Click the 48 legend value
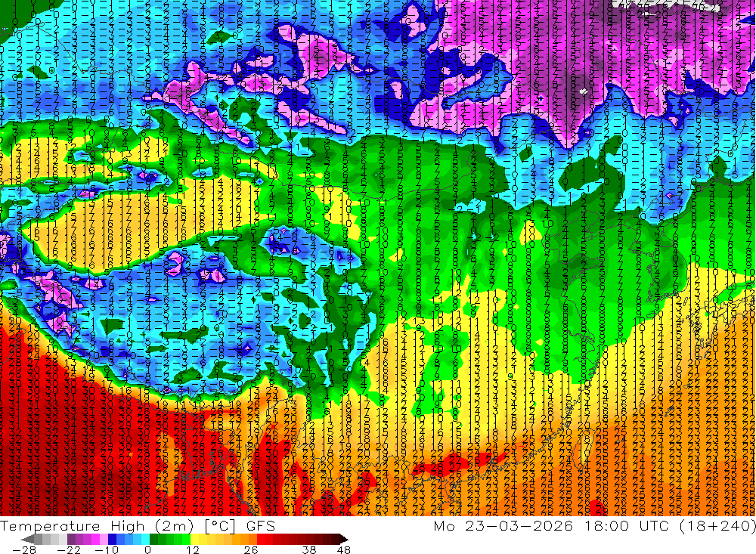 [344, 550]
